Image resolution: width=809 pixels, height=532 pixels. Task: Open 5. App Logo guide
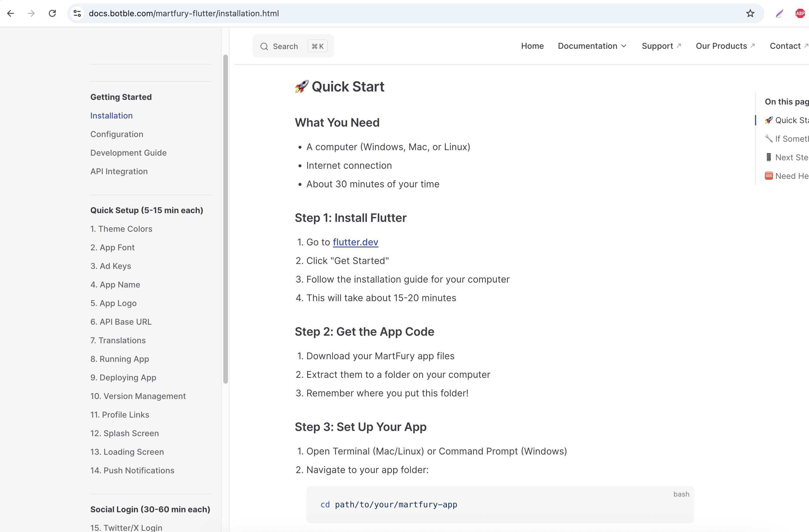coord(114,303)
